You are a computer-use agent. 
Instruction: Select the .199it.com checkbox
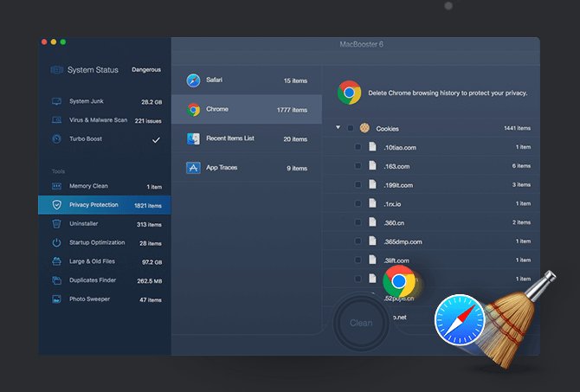[x=358, y=184]
